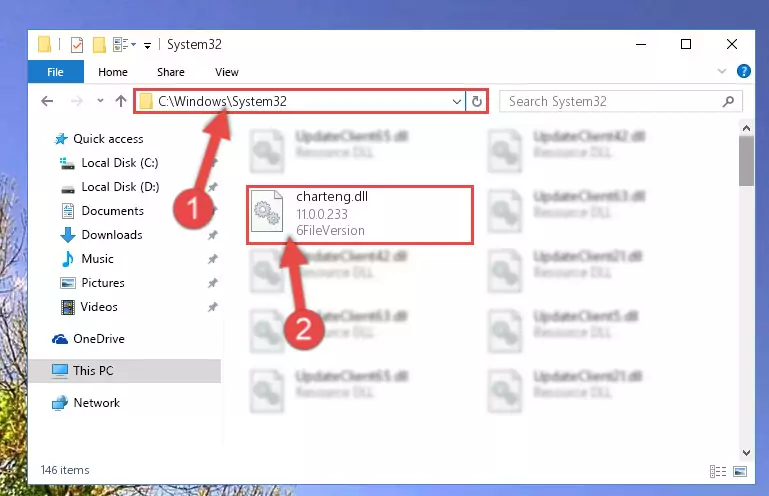The width and height of the screenshot is (769, 496).
Task: Select This PC in navigation pane
Action: 125,371
